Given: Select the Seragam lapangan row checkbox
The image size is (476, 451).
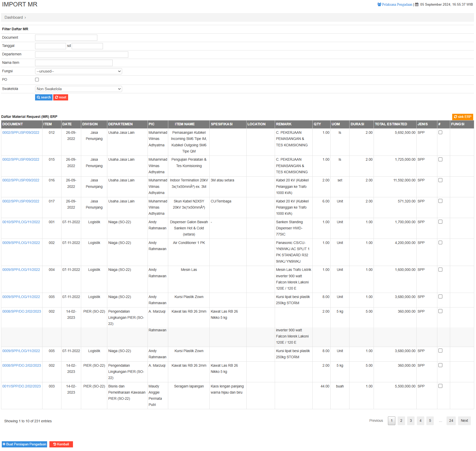Looking at the screenshot, I should coord(440,386).
